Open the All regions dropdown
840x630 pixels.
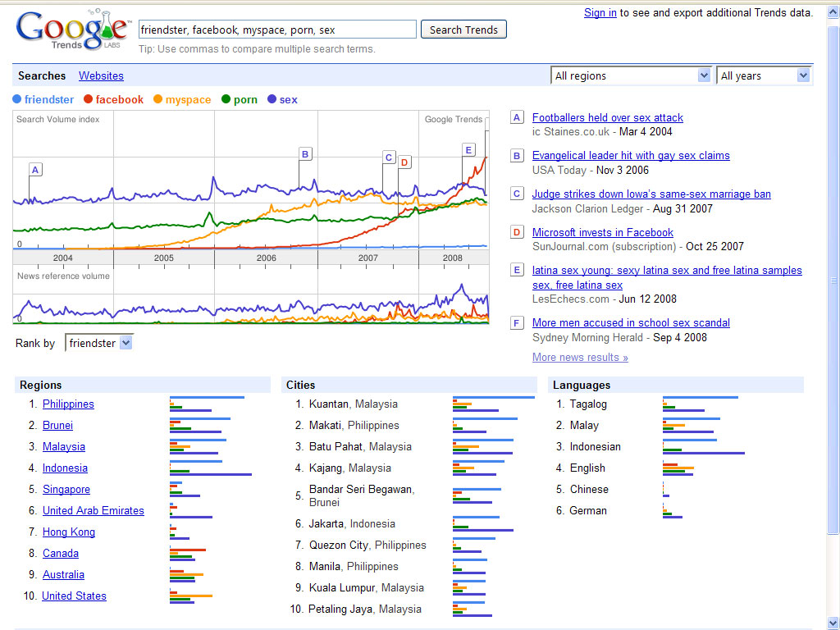pyautogui.click(x=630, y=75)
